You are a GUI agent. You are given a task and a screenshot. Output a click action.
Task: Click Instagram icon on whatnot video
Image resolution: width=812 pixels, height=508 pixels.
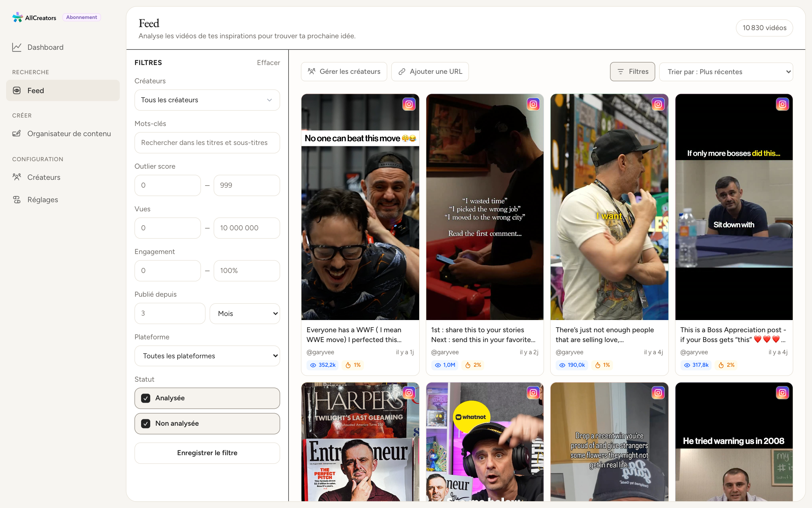533,393
